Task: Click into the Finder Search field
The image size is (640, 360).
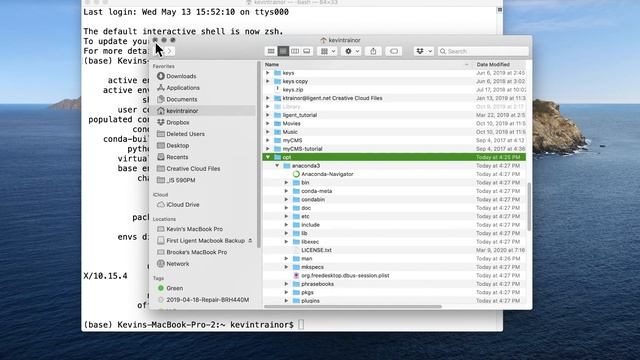Action: coord(483,51)
